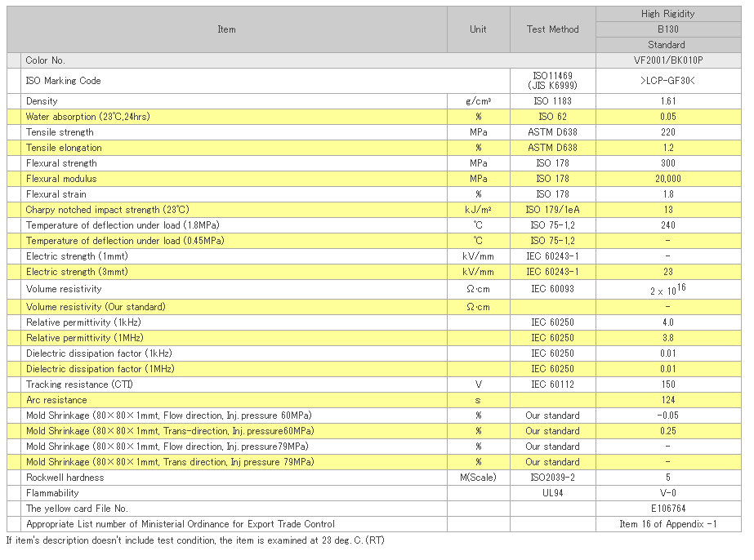This screenshot has width=754, height=560.
Task: Select the ISO Marking Code row label
Action: 64,81
